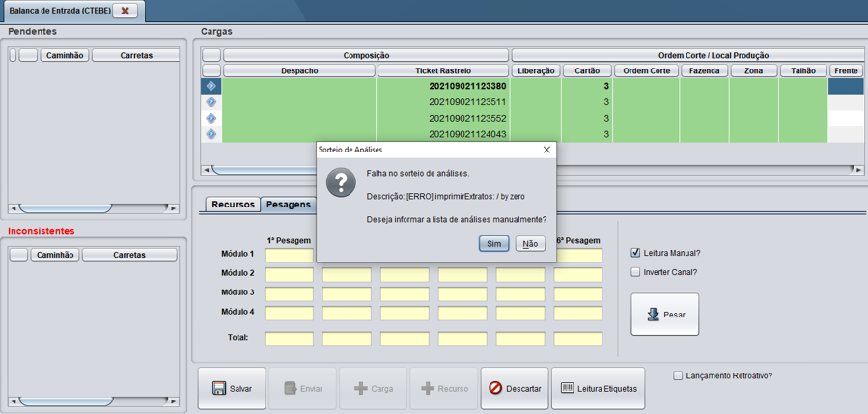Sort by Liberação column header
Image resolution: width=868 pixels, height=414 pixels.
point(536,70)
